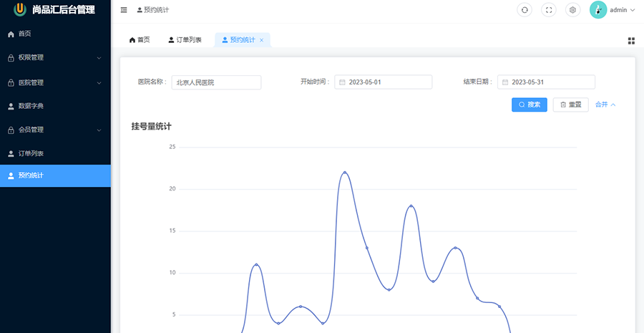The image size is (644, 333).
Task: Click the admin avatar image
Action: (598, 10)
